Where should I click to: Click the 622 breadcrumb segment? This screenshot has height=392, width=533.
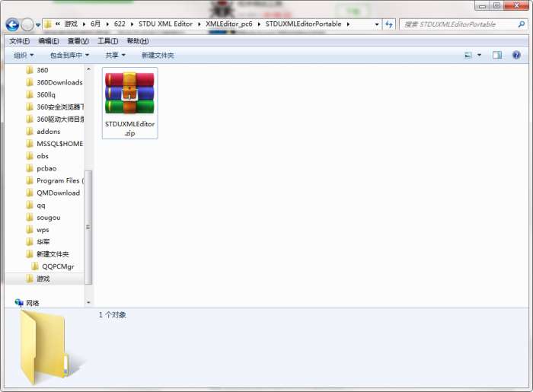coord(120,24)
